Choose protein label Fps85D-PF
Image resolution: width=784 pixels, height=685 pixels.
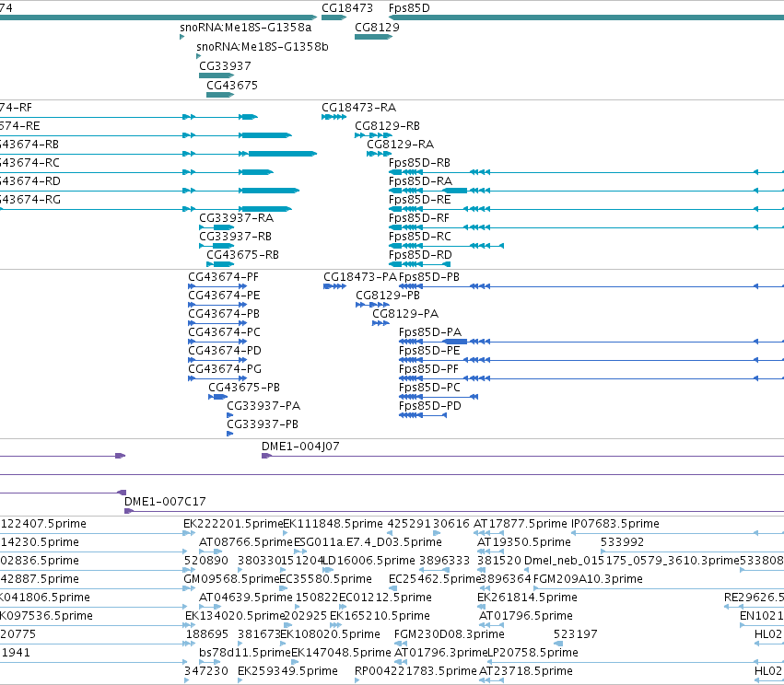pos(428,369)
